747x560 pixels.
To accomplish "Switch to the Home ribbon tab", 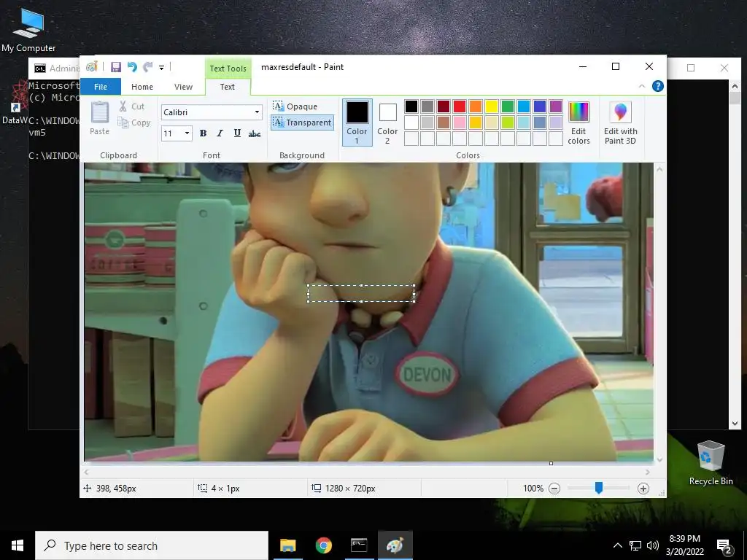I will 142,87.
